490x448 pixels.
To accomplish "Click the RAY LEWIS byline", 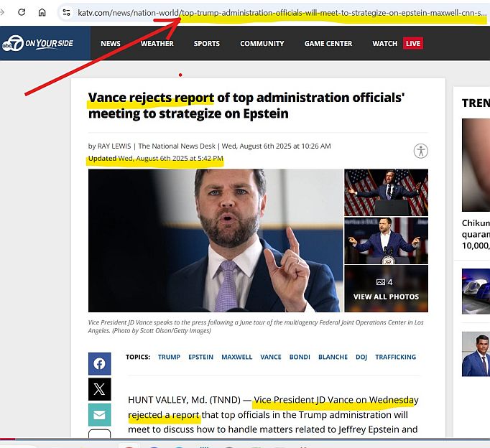I will pos(114,146).
